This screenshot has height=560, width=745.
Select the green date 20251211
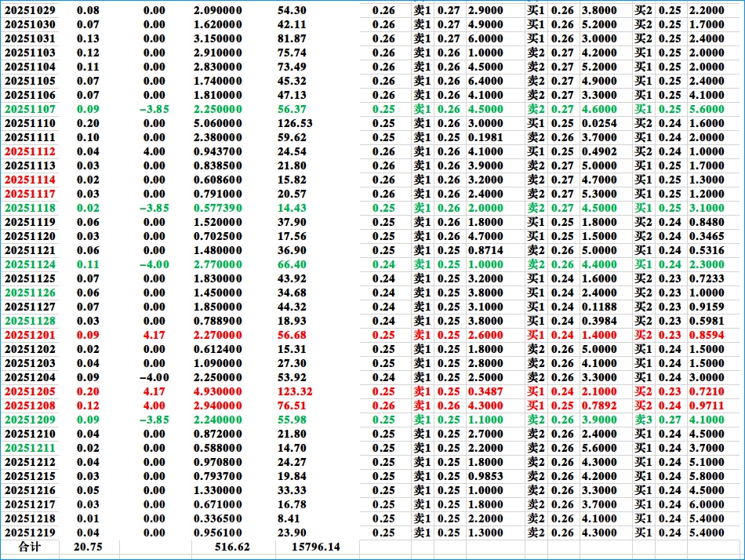(30, 449)
